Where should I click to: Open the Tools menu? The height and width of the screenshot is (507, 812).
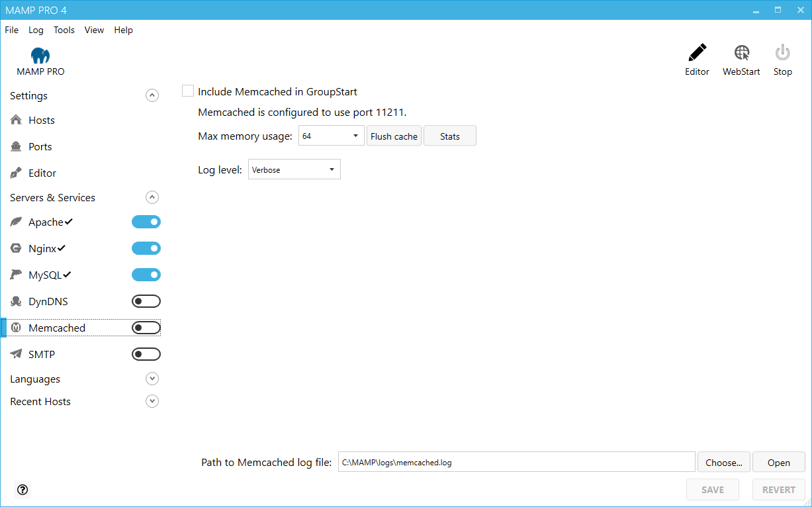pyautogui.click(x=64, y=30)
